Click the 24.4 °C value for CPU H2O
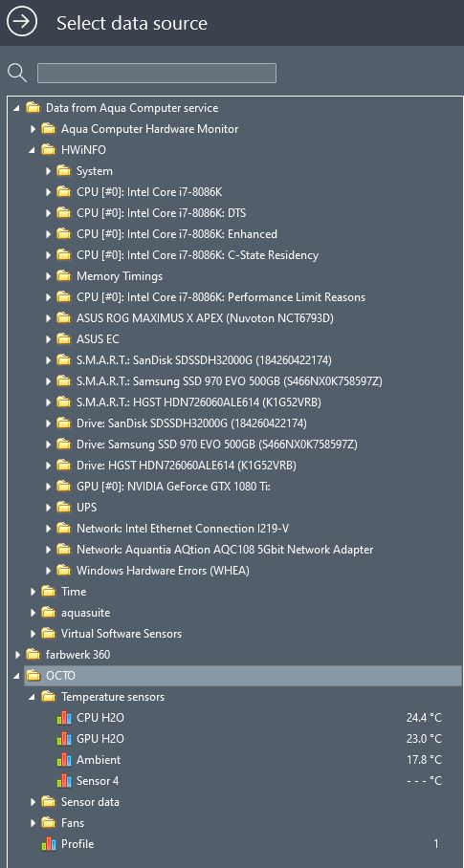Image resolution: width=464 pixels, height=868 pixels. coord(424,718)
